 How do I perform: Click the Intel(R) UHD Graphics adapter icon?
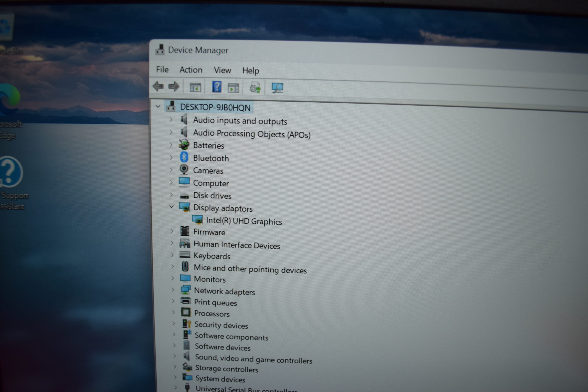[x=197, y=220]
